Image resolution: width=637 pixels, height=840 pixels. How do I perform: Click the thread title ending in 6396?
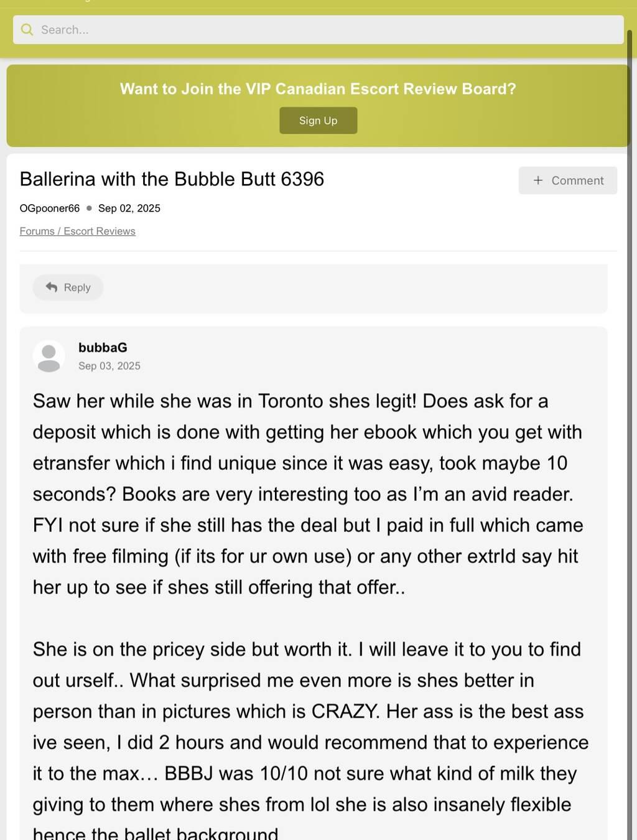tap(172, 179)
